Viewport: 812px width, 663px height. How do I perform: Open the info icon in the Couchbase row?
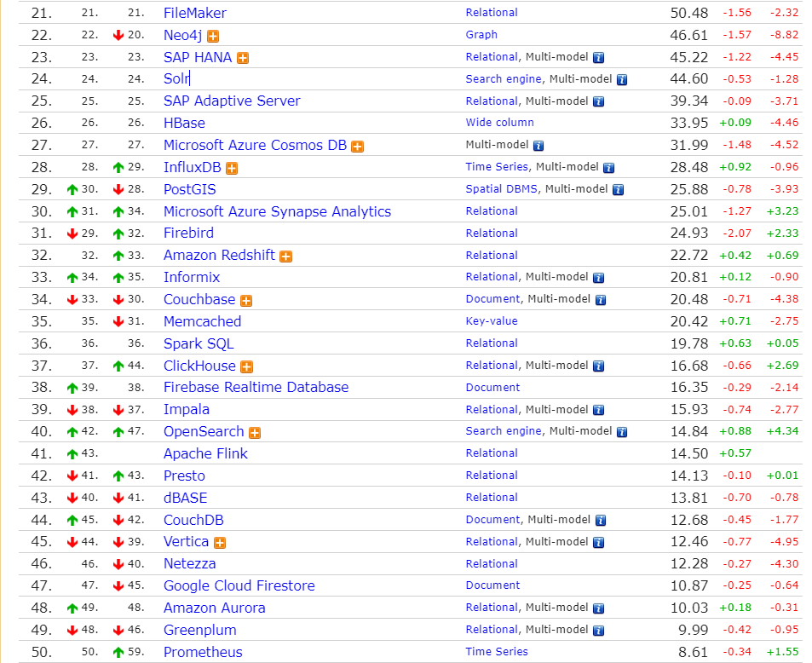(600, 300)
